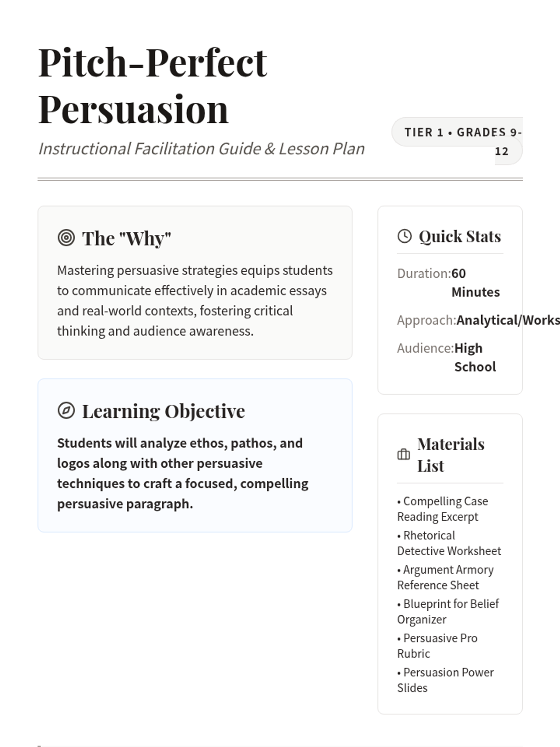Image resolution: width=560 pixels, height=747 pixels.
Task: Click the Quick Stats heading
Action: click(460, 236)
